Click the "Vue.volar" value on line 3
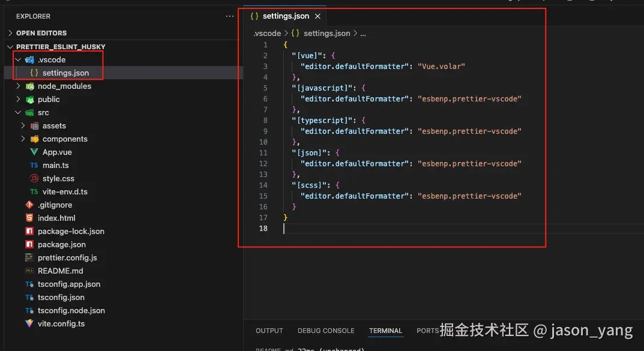This screenshot has width=644, height=351. click(x=441, y=66)
